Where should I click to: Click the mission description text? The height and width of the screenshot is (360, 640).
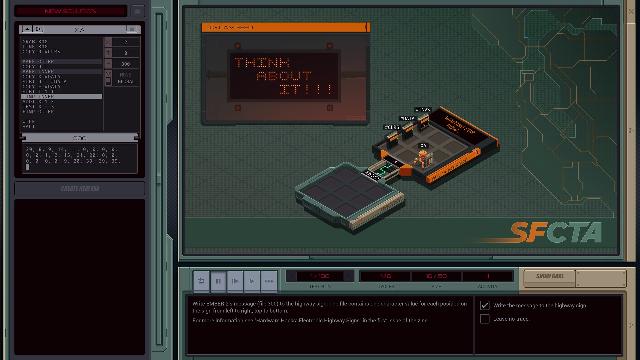point(330,312)
